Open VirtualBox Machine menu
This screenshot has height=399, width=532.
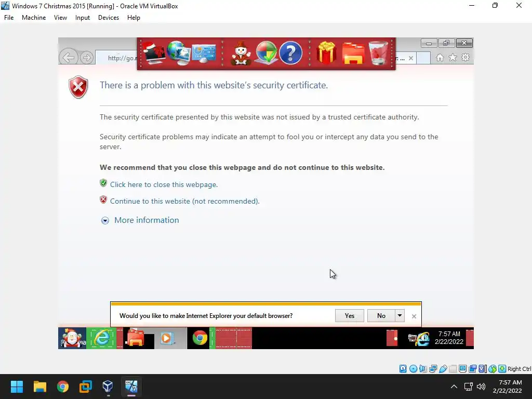click(34, 18)
